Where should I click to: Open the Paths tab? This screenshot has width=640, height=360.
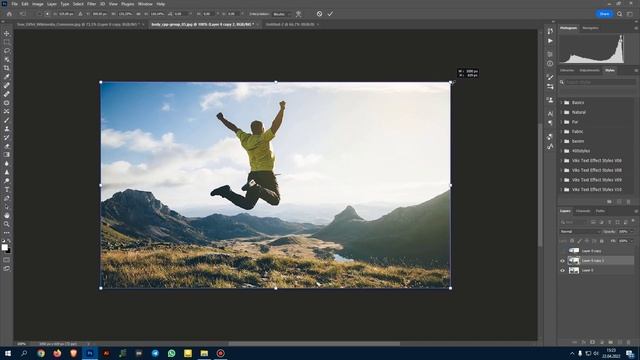(x=600, y=211)
